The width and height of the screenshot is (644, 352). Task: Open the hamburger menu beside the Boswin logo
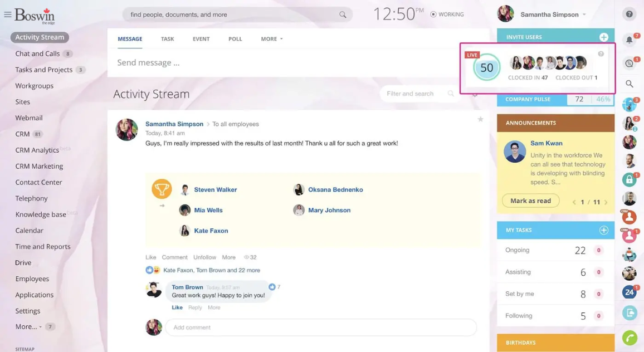click(7, 14)
